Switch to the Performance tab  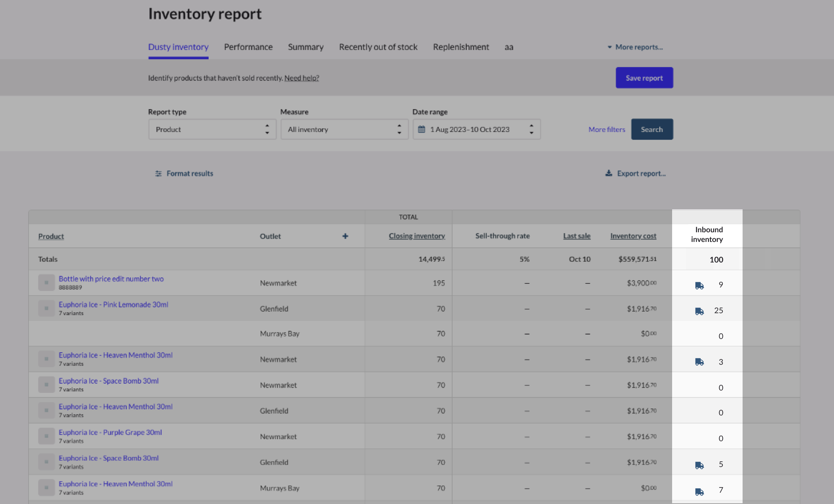tap(248, 47)
